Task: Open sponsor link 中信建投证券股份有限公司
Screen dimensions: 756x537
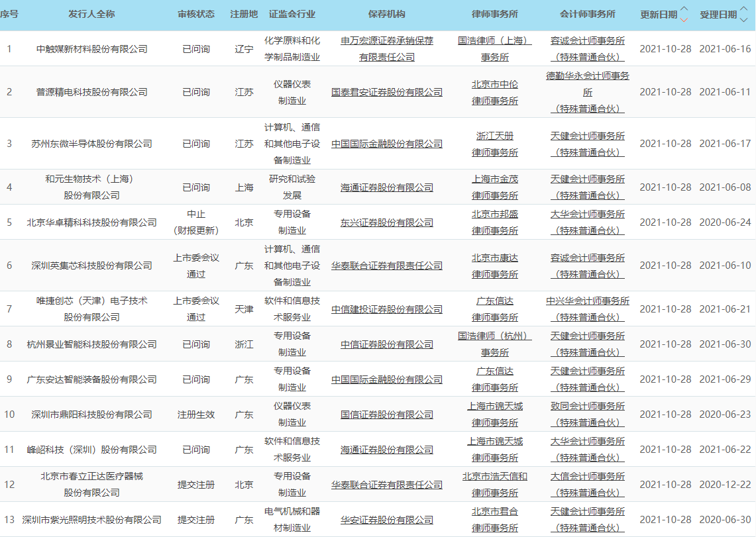Action: click(387, 309)
